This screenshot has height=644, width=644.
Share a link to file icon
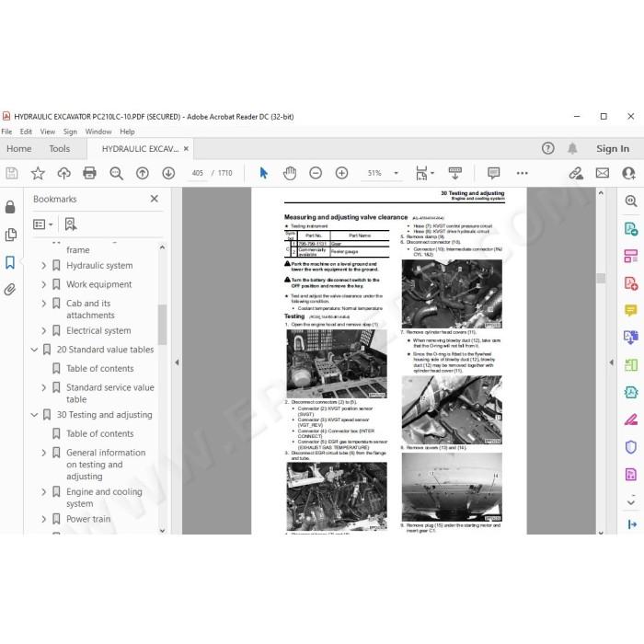pyautogui.click(x=575, y=173)
